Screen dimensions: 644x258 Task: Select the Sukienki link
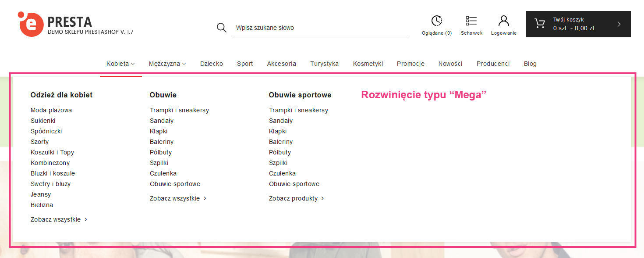pyautogui.click(x=43, y=121)
